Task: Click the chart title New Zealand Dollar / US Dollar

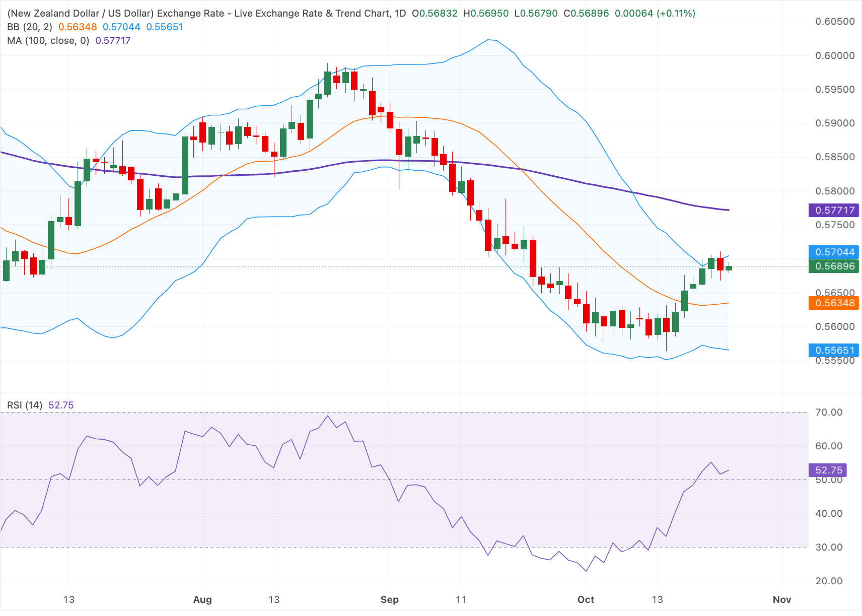Action: [80, 13]
